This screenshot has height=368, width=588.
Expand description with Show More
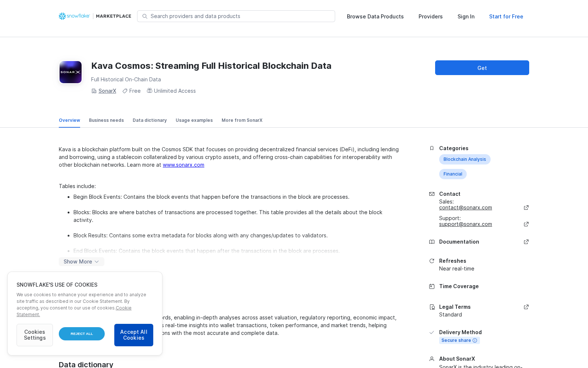pos(82,262)
